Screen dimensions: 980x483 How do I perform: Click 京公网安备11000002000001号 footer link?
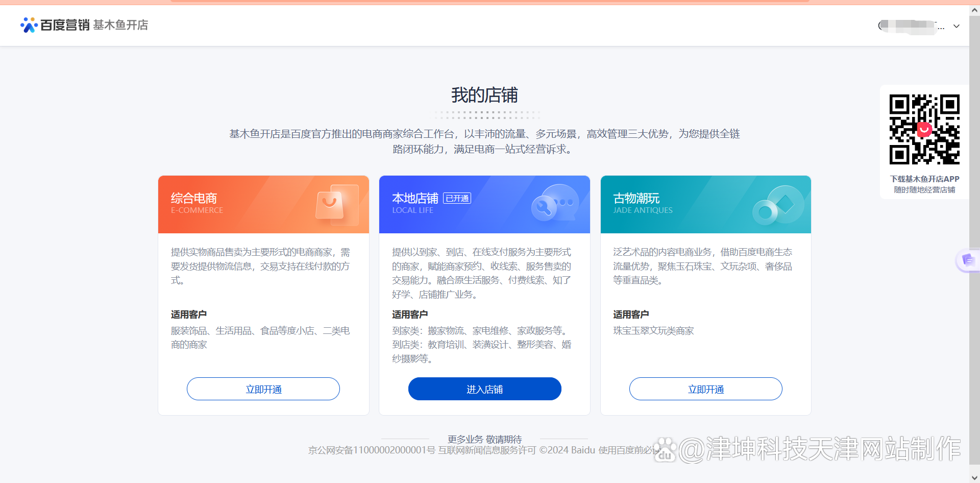click(x=372, y=450)
